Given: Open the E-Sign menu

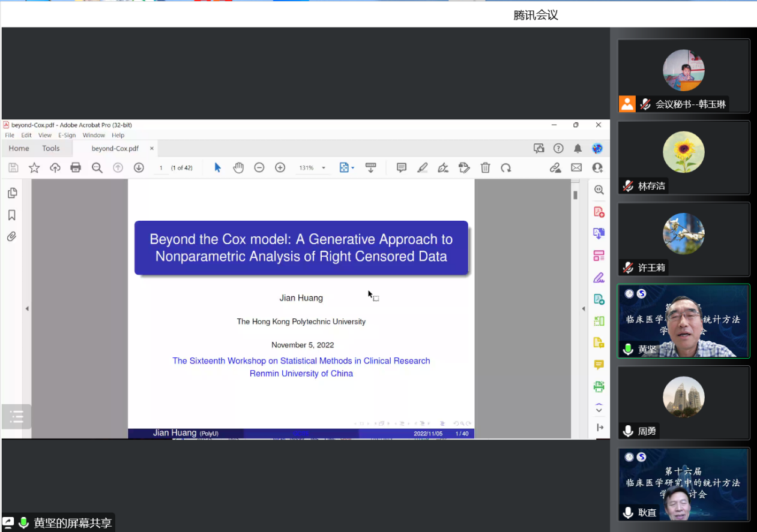Looking at the screenshot, I should pyautogui.click(x=67, y=135).
